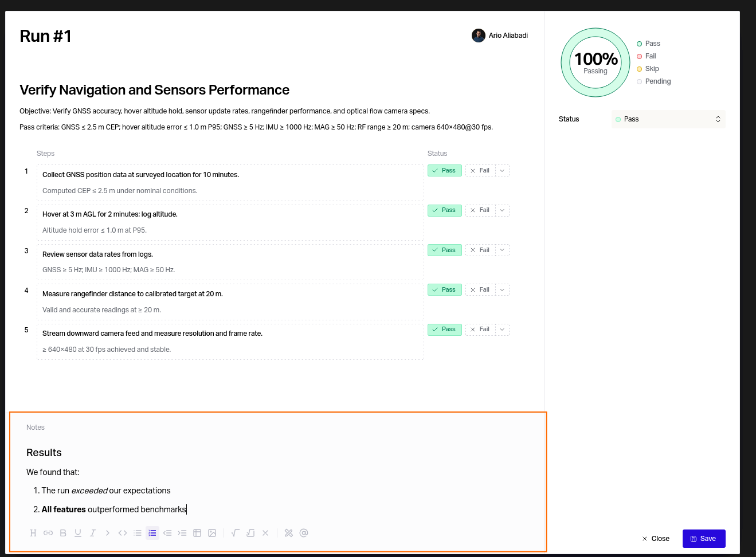Toggle italic formatting in notes toolbar
Screen dimensions: 756x557
(93, 533)
